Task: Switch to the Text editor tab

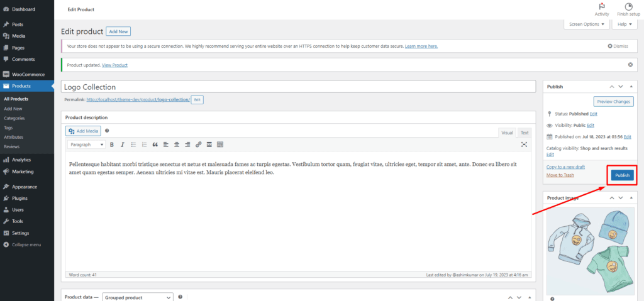Action: [525, 133]
